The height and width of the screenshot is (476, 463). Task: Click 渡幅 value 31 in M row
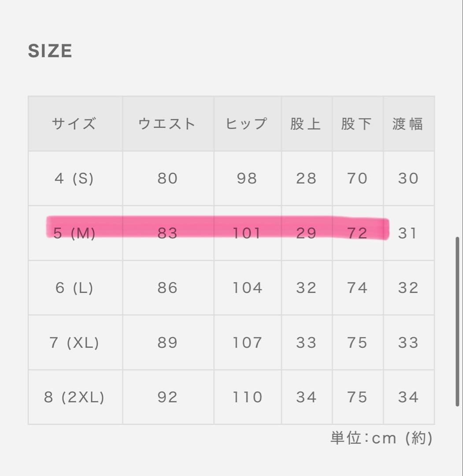tap(408, 233)
